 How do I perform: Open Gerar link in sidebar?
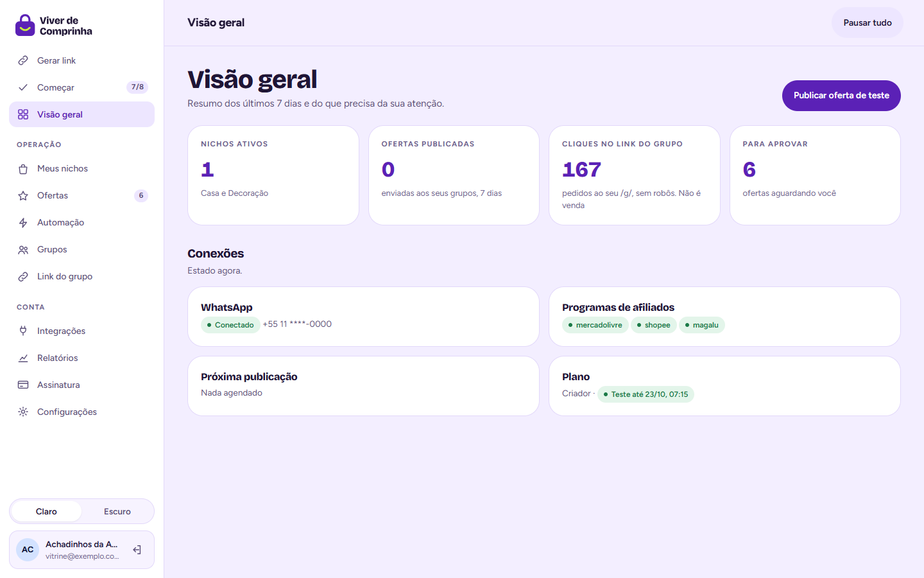81,60
